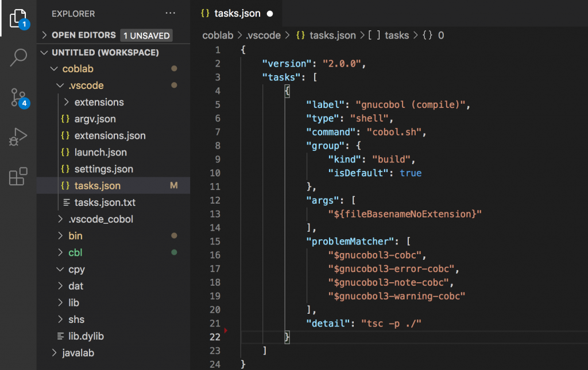The width and height of the screenshot is (588, 370).
Task: Expand the lib folder
Action: [60, 302]
